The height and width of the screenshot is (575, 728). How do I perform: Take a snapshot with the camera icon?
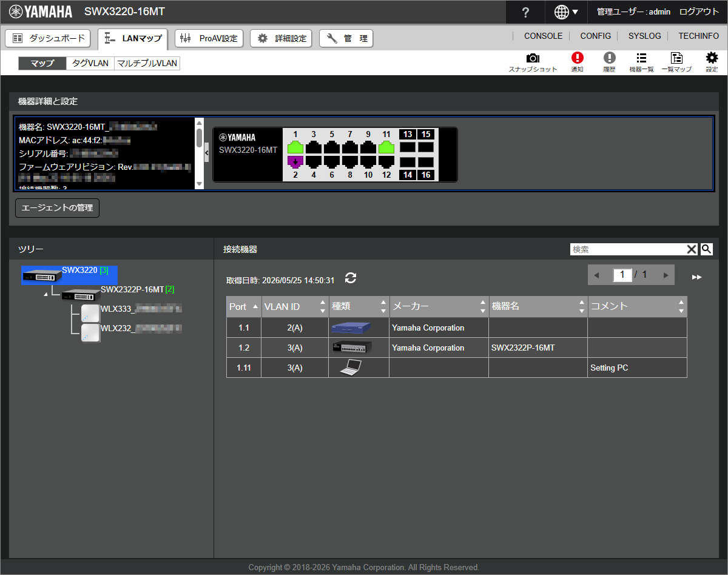(x=533, y=62)
